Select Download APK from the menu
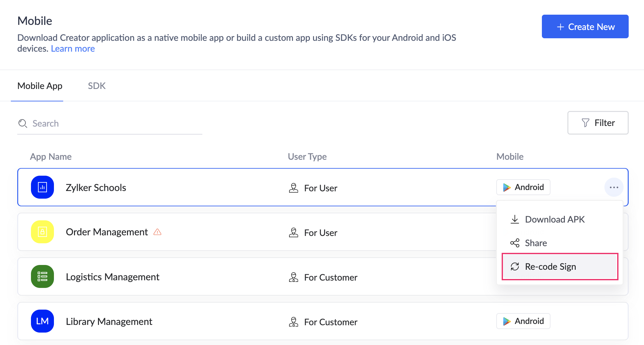Viewport: 644px width, 345px height. [x=555, y=219]
